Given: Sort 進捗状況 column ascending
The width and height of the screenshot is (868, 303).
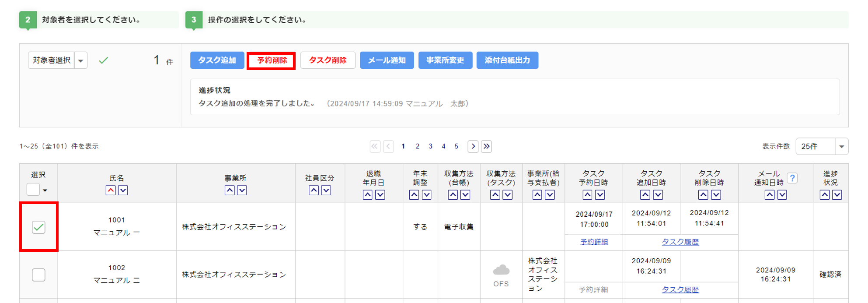Looking at the screenshot, I should [x=825, y=195].
